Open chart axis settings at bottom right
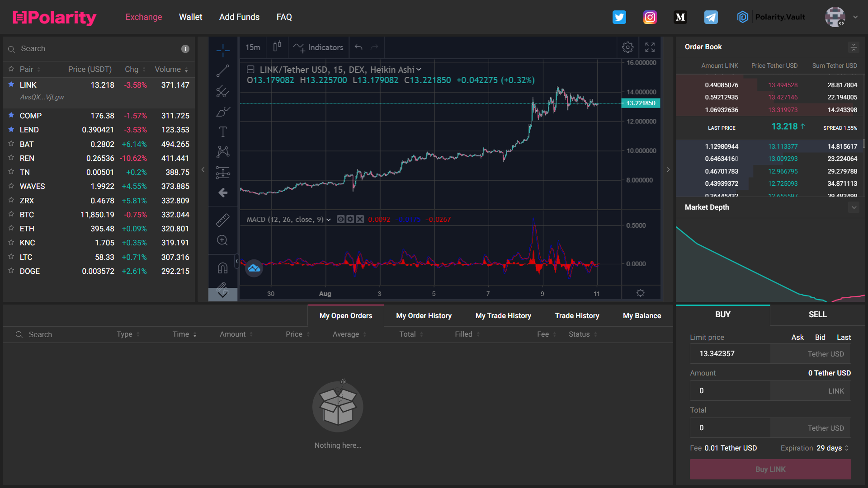The width and height of the screenshot is (868, 488). [641, 293]
